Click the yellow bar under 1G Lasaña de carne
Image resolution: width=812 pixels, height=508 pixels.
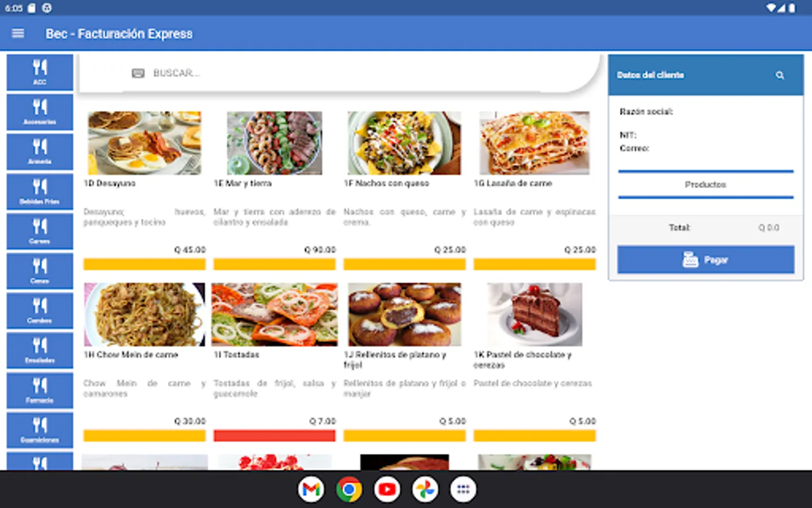(535, 264)
